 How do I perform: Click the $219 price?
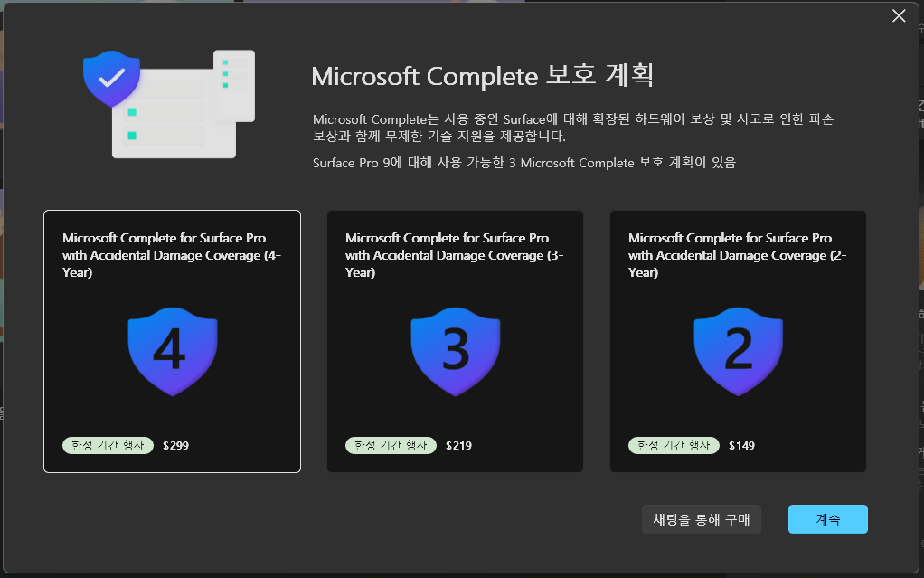coord(458,445)
